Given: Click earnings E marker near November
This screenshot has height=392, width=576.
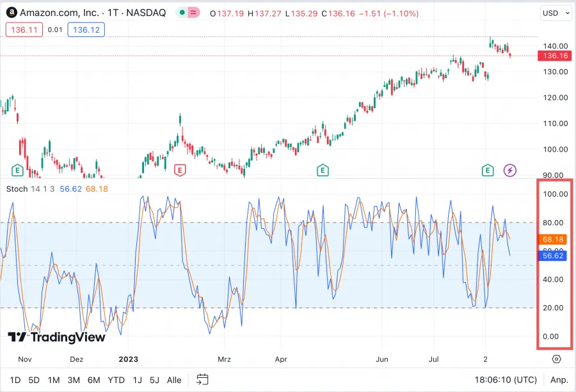Looking at the screenshot, I should tap(18, 170).
